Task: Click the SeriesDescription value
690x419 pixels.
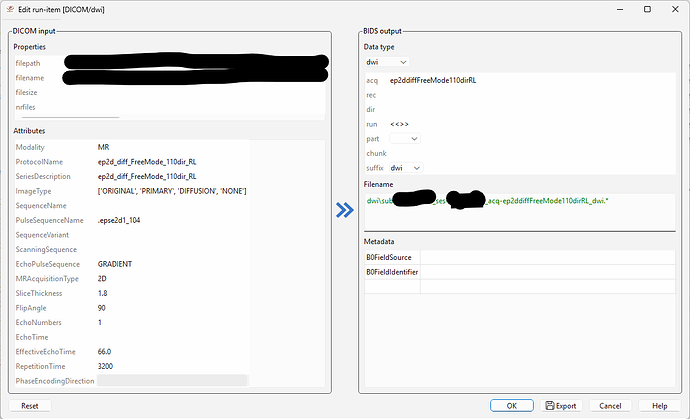Action: [147, 176]
